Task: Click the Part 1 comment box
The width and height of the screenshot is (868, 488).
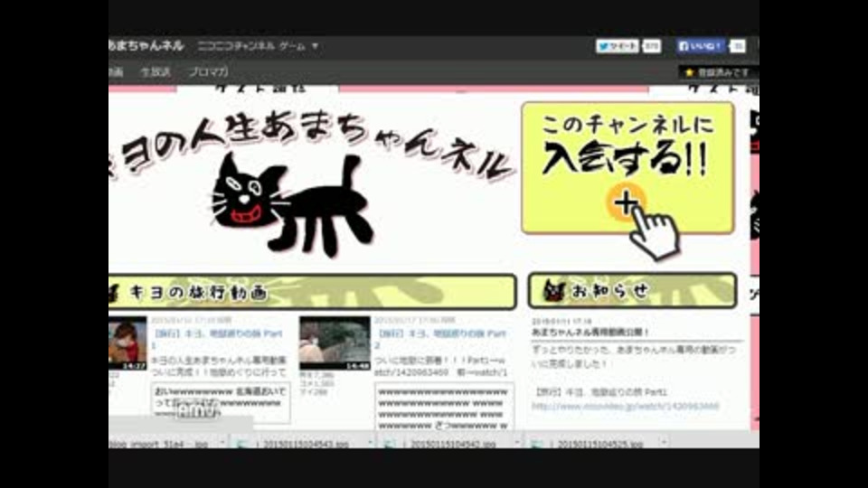Action: [x=221, y=403]
